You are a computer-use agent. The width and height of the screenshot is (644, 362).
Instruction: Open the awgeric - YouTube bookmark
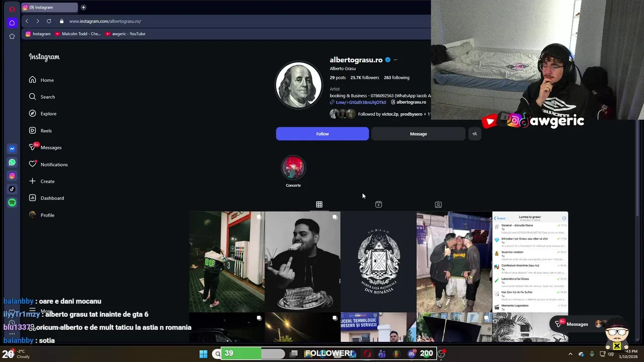tap(125, 34)
